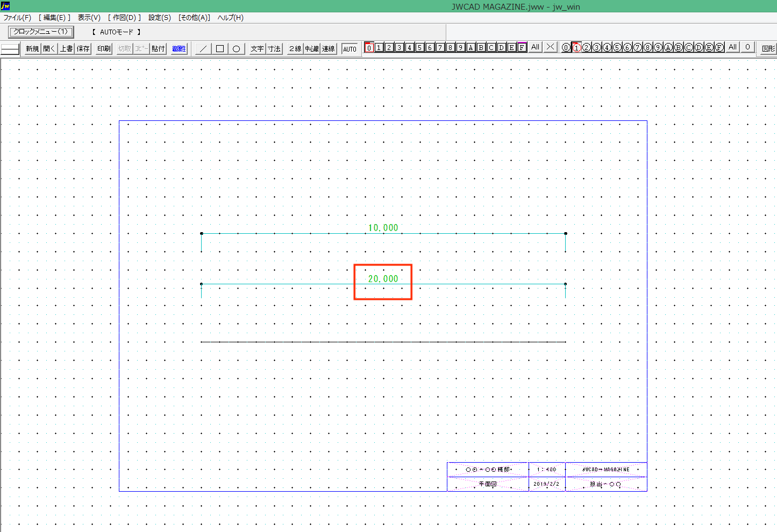This screenshot has height=532, width=777.
Task: Click the X button after layer All
Action: [550, 47]
